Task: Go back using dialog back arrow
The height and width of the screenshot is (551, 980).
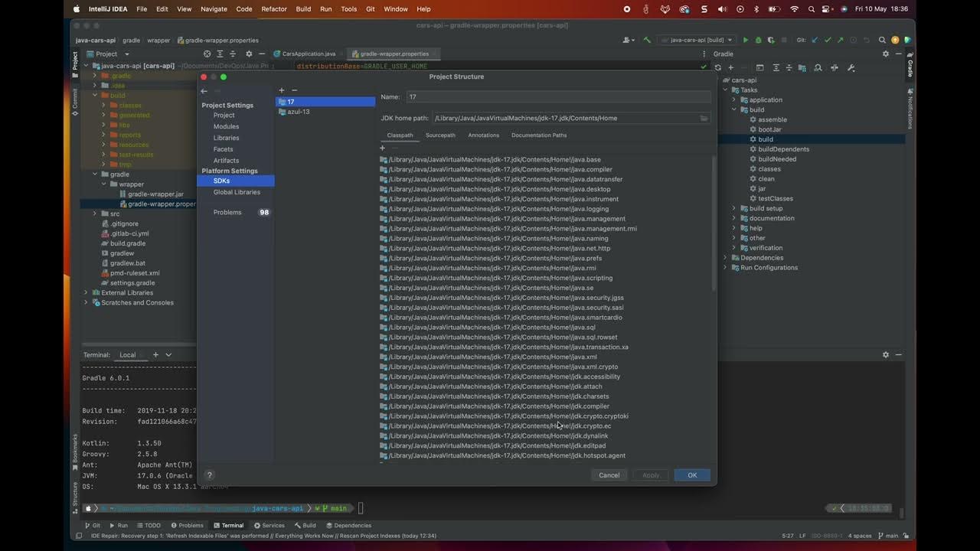Action: tap(204, 91)
